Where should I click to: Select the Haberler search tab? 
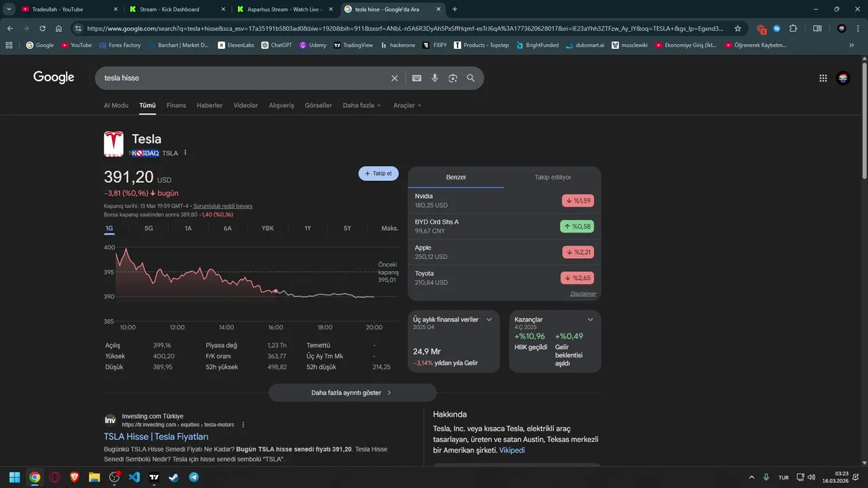coord(210,106)
